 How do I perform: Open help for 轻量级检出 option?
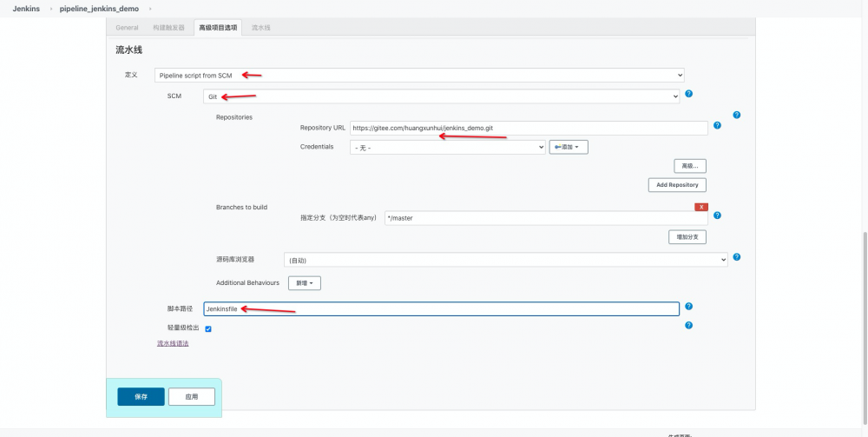point(688,325)
